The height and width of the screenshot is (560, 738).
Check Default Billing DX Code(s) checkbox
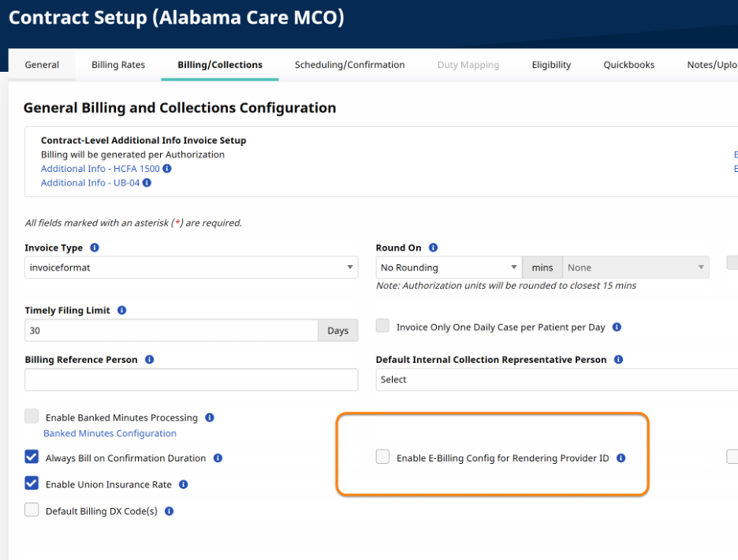click(x=32, y=510)
